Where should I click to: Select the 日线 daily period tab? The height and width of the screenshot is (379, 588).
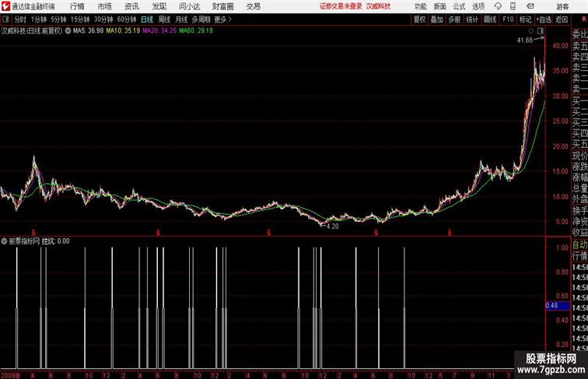(x=147, y=19)
